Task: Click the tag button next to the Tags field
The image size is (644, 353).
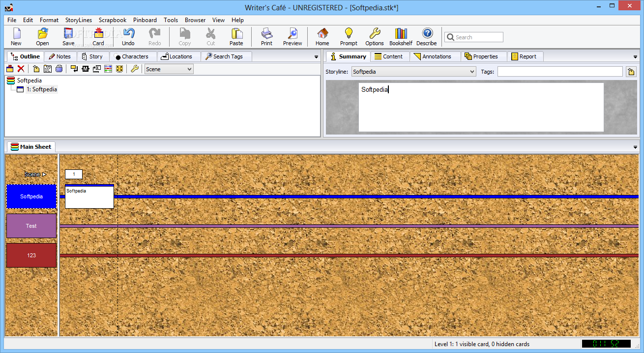Action: [631, 72]
